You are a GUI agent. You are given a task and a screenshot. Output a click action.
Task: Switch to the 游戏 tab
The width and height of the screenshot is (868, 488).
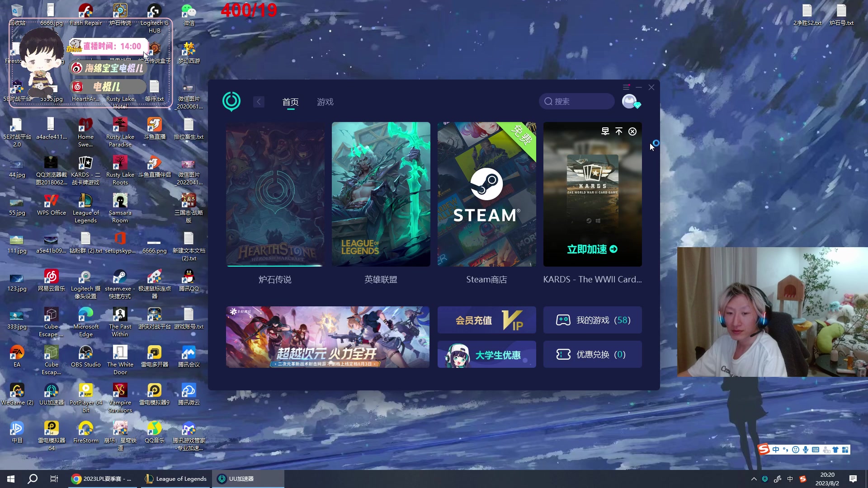point(325,102)
